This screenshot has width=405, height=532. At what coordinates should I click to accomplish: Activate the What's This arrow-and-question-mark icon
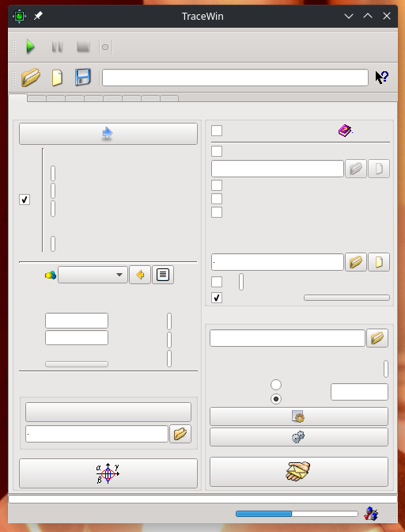coord(382,77)
